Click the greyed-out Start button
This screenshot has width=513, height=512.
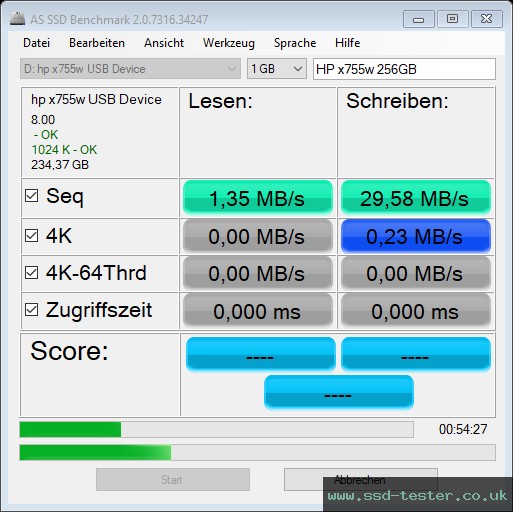click(173, 479)
